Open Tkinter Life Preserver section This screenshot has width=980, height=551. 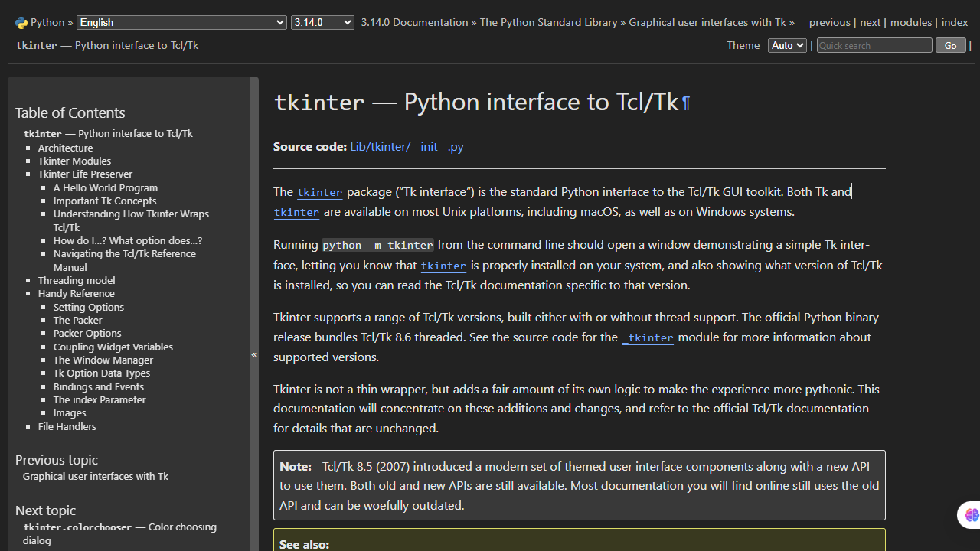85,174
